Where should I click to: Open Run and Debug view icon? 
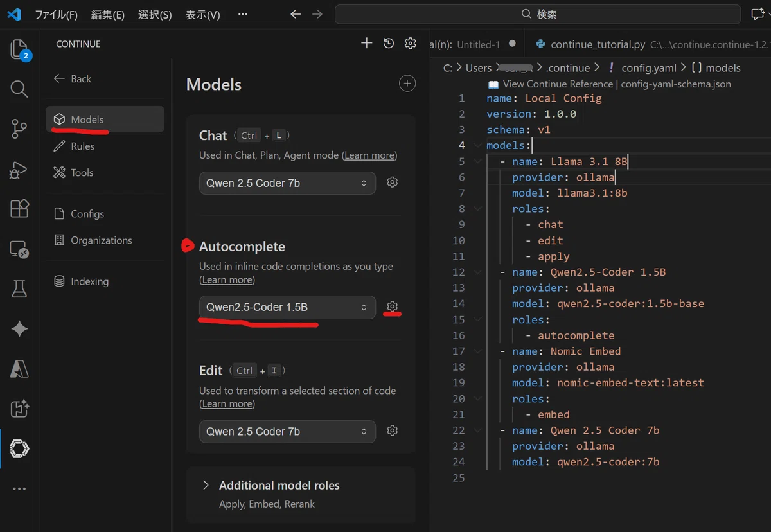[19, 170]
